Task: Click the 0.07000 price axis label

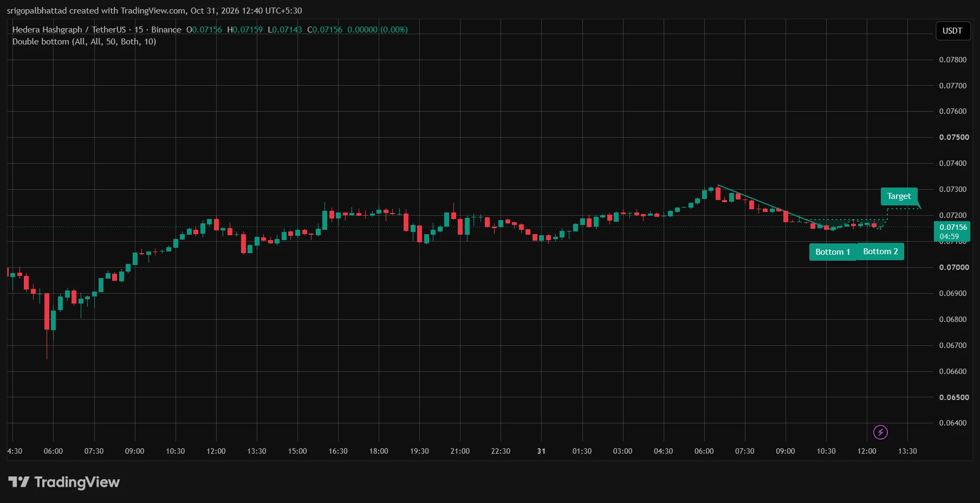Action: point(954,267)
